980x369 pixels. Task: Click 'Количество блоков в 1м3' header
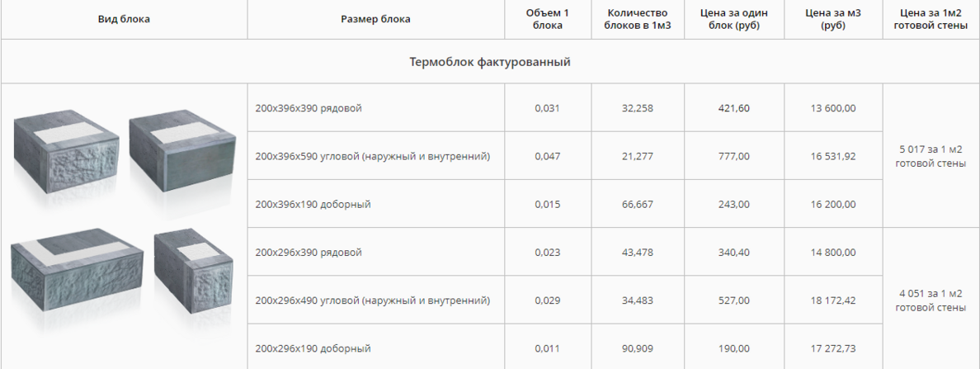638,19
